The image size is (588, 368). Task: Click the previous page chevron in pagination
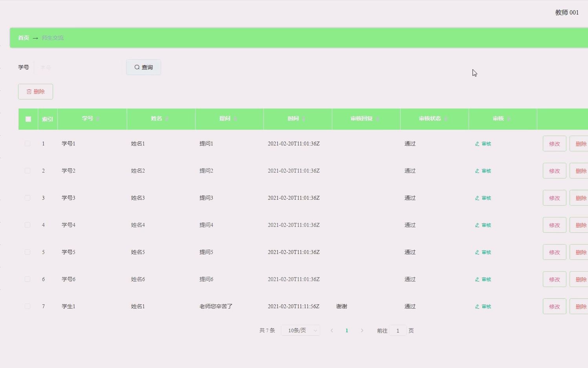[332, 330]
